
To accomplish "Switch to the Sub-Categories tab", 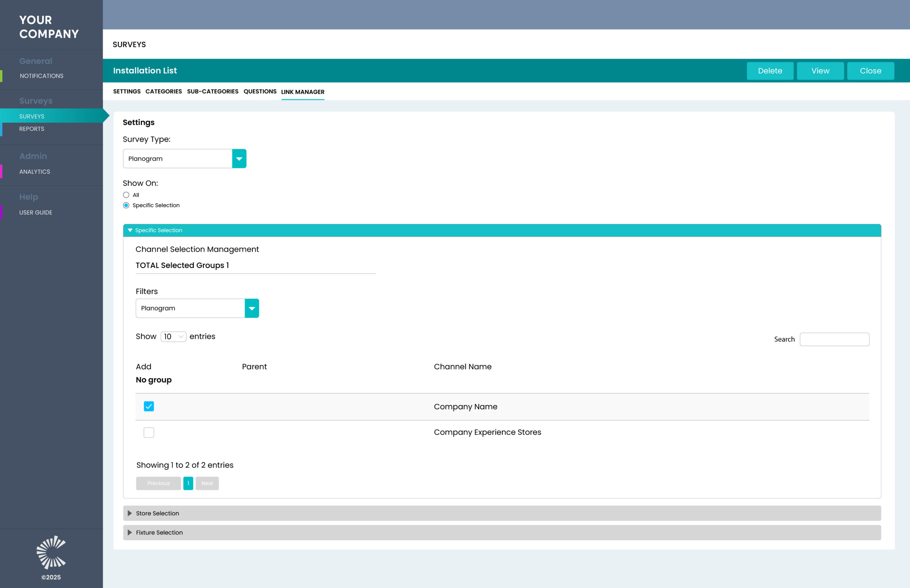I will pos(213,92).
